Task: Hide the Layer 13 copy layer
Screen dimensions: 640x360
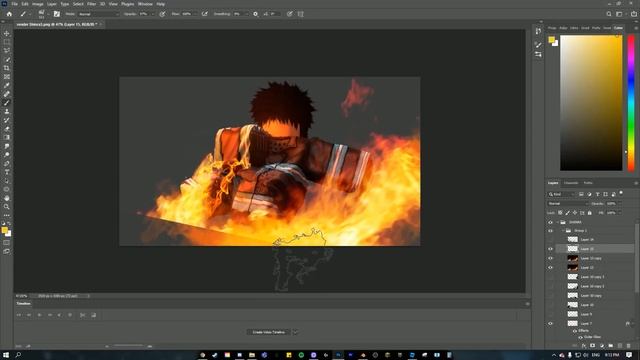Action: 550,258
